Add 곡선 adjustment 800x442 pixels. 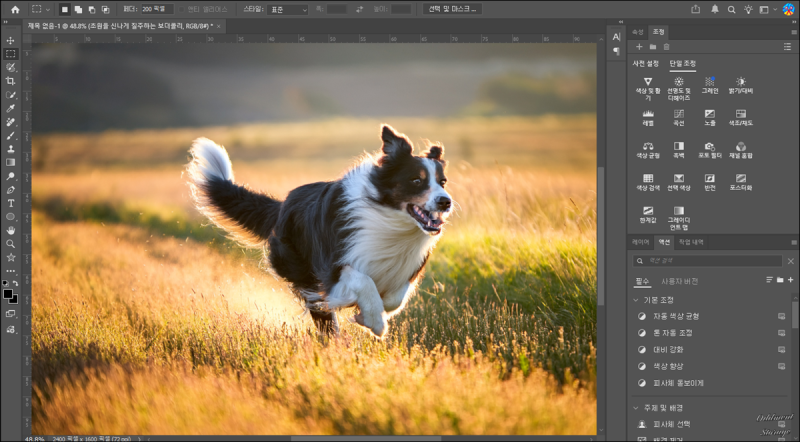[679, 117]
